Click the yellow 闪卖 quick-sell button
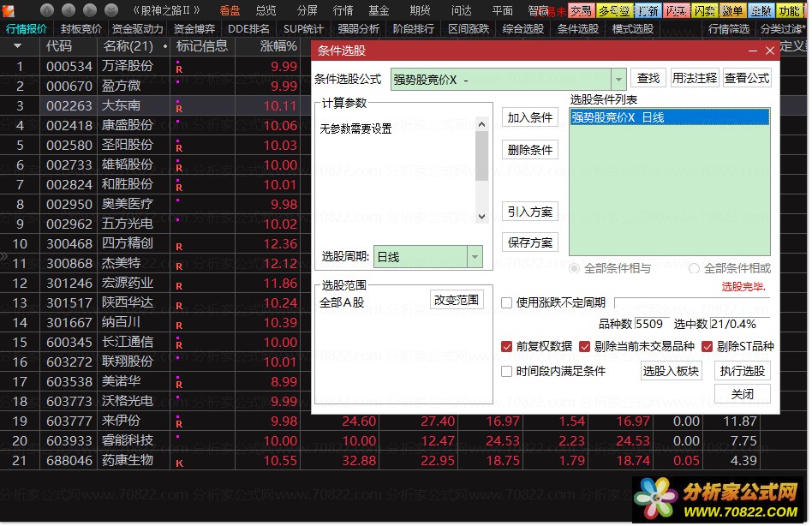Screen dimensions: 812x526 [x=705, y=11]
